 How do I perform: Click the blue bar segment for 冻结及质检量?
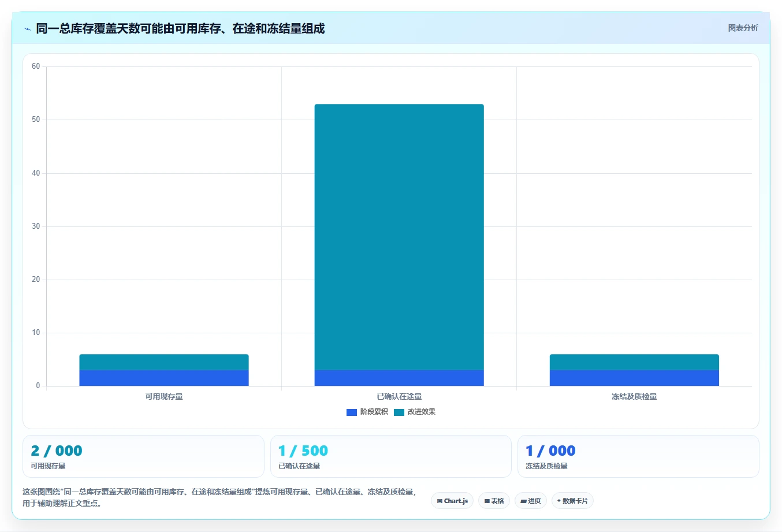(x=634, y=378)
